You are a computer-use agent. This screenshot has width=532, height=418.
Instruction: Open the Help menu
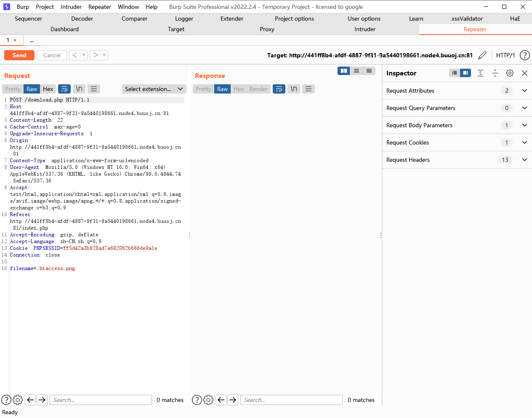[x=152, y=7]
